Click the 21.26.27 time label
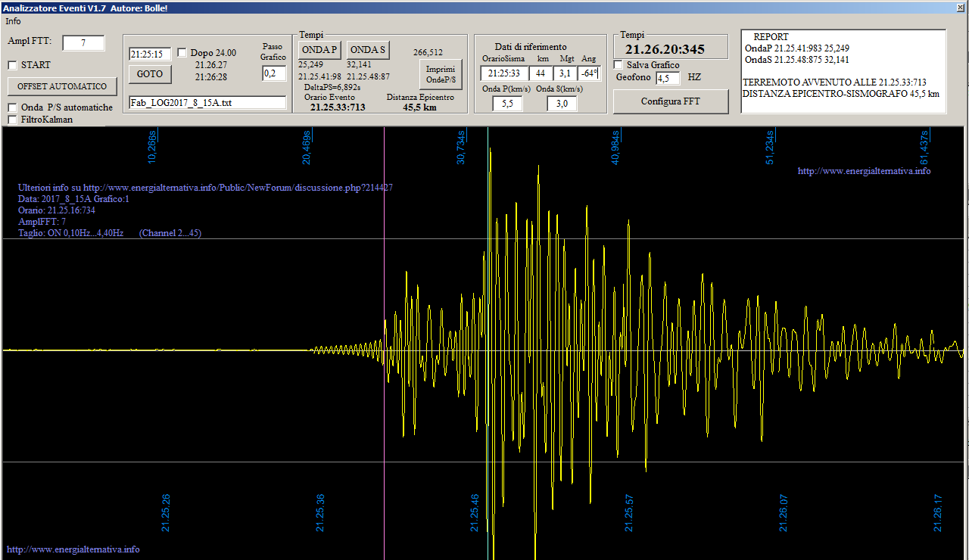Screen dimensions: 969x560 point(211,65)
